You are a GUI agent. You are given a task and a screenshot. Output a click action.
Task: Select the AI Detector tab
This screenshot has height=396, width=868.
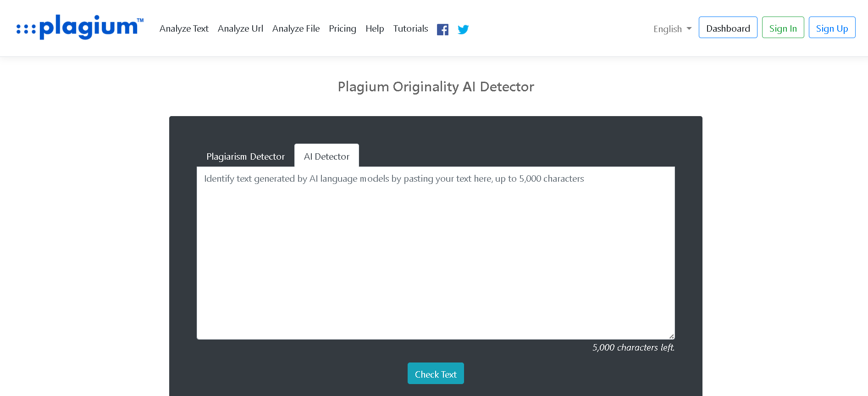click(326, 156)
